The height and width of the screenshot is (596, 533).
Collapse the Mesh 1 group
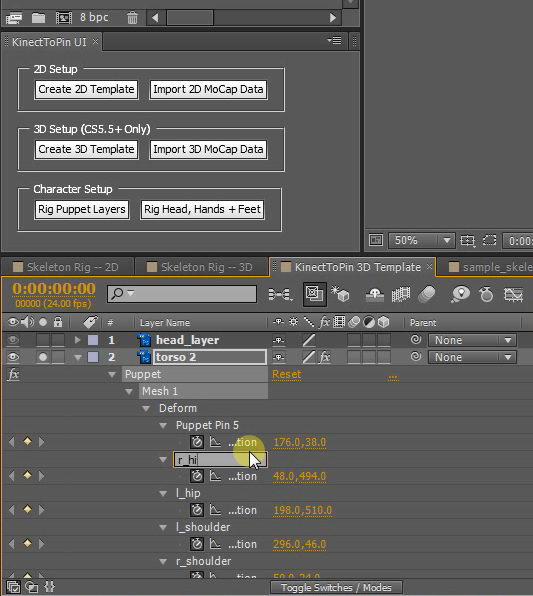[129, 392]
